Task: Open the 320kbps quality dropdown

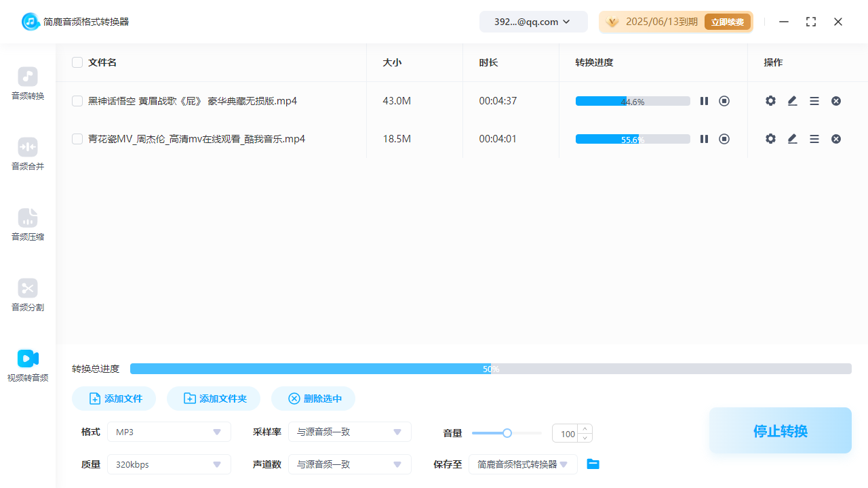Action: coord(169,464)
